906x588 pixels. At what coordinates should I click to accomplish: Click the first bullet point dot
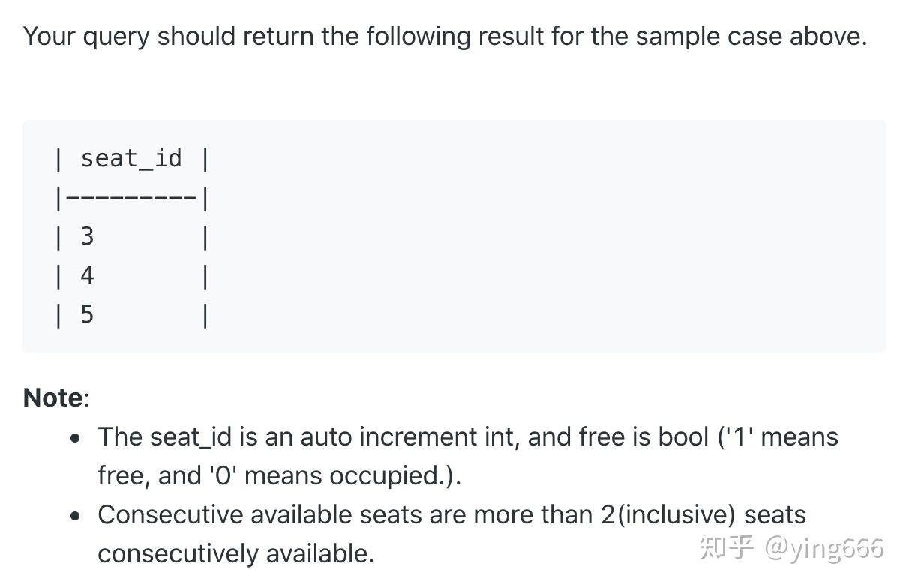click(x=75, y=438)
